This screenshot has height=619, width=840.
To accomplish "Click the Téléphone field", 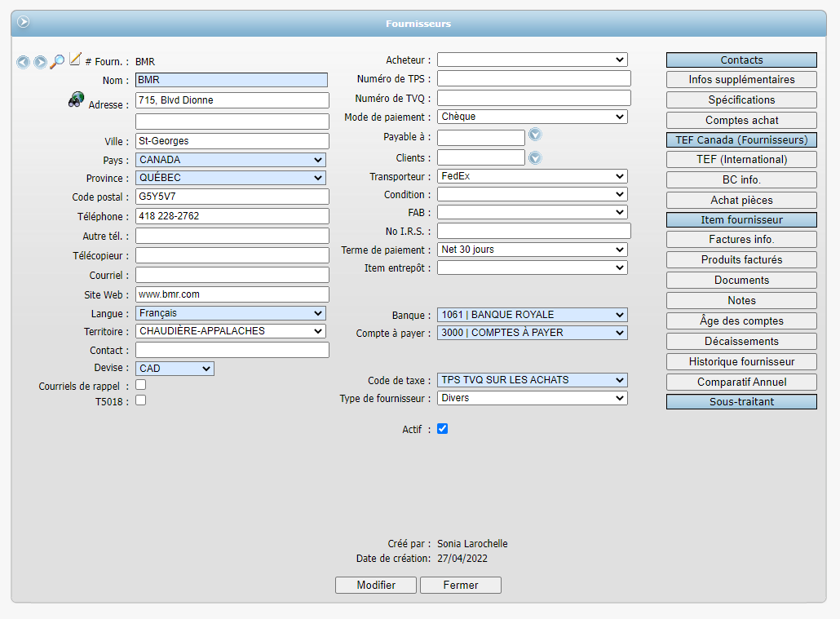I will pos(232,216).
